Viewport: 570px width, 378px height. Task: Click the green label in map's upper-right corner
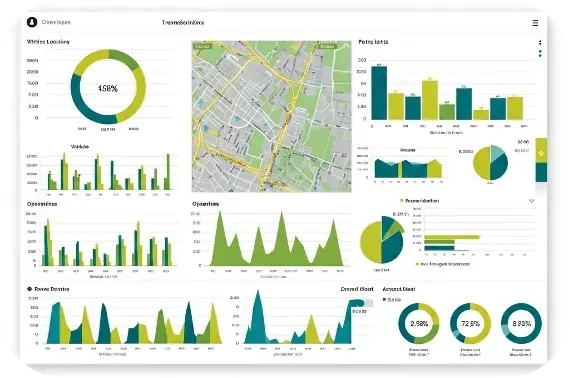click(x=327, y=47)
